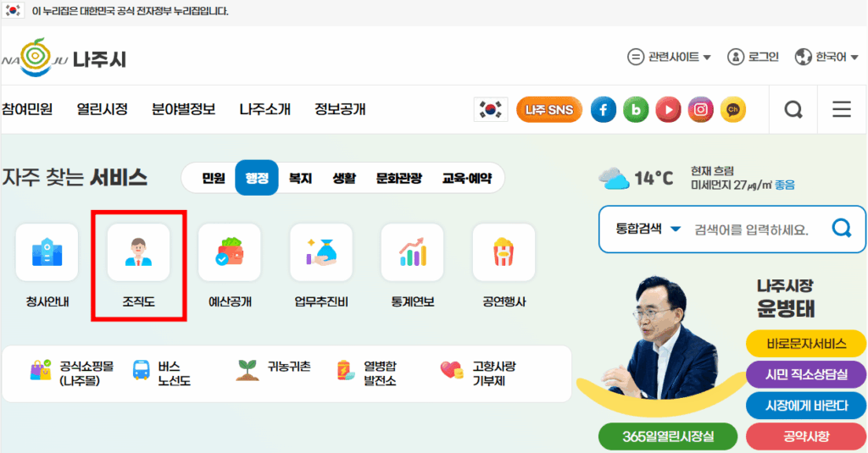The image size is (868, 453).
Task: Click the mayor's photo
Action: 661,337
